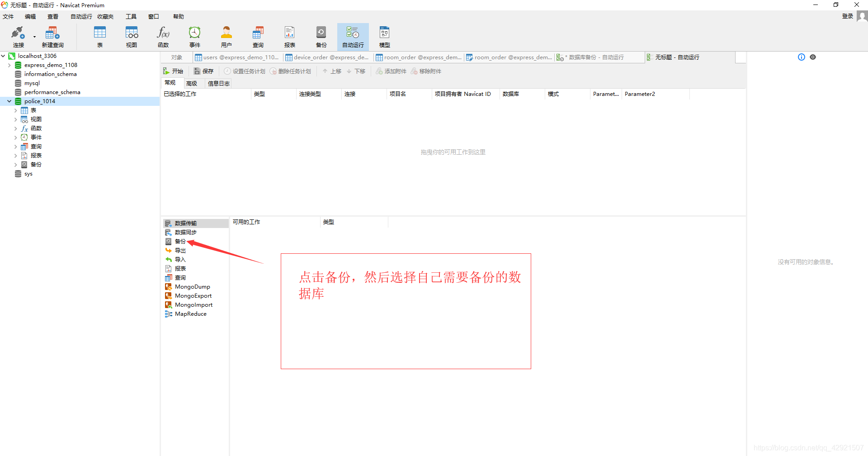Expand 备份 node under police_1014
Screen dimensions: 868x456
[x=15, y=165]
